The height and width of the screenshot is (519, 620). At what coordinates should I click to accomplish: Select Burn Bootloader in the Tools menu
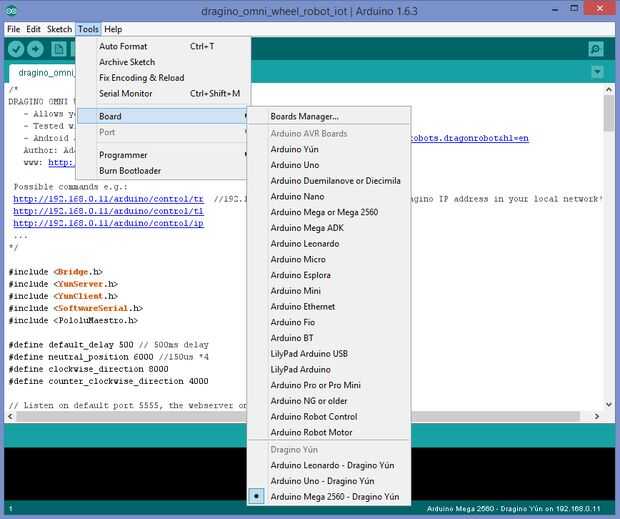[x=132, y=171]
